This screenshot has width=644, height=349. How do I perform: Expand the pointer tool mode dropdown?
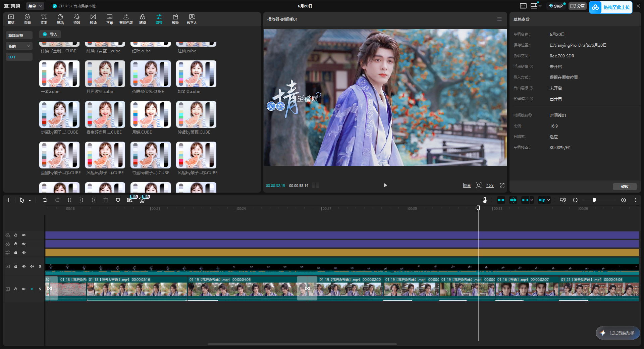click(x=30, y=200)
